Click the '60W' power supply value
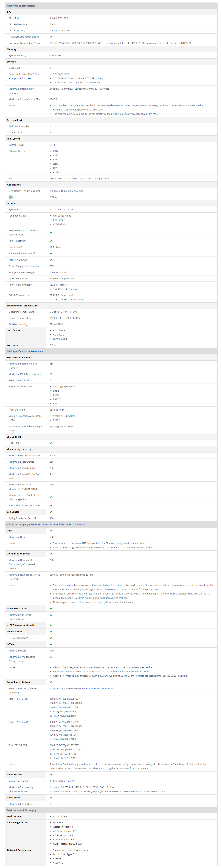 pos(52,266)
